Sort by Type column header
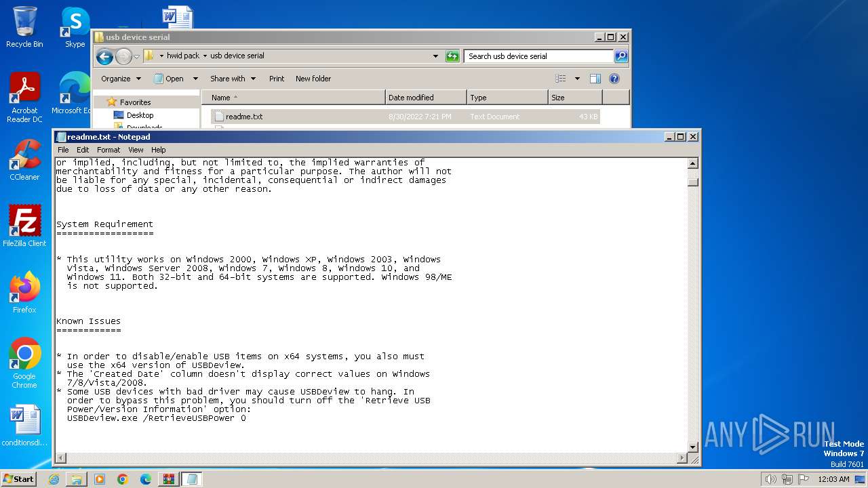Screen dimensions: 868x488 pyautogui.click(x=507, y=98)
